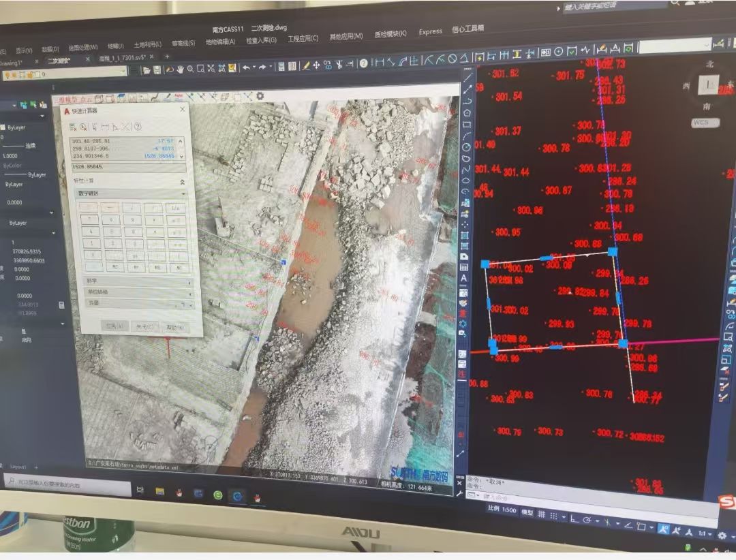736x560 pixels.
Task: Select the Circle tool in vertical toolbar
Action: [x=467, y=147]
